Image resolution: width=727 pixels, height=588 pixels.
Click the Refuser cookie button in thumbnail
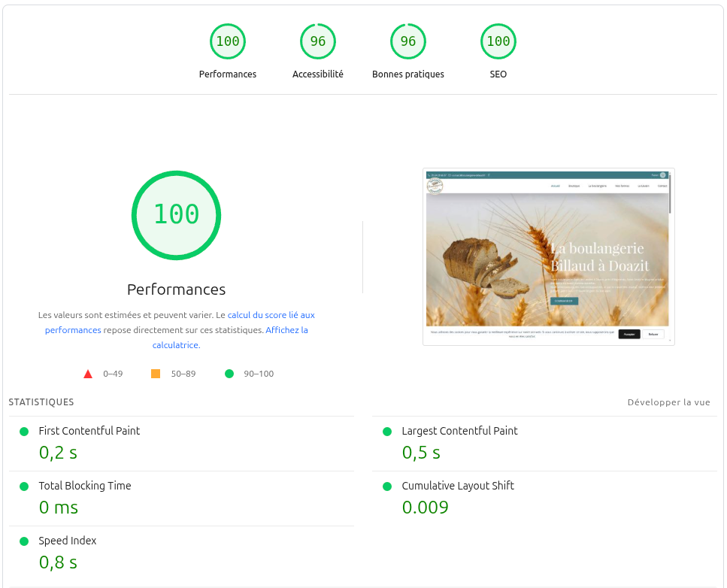653,334
